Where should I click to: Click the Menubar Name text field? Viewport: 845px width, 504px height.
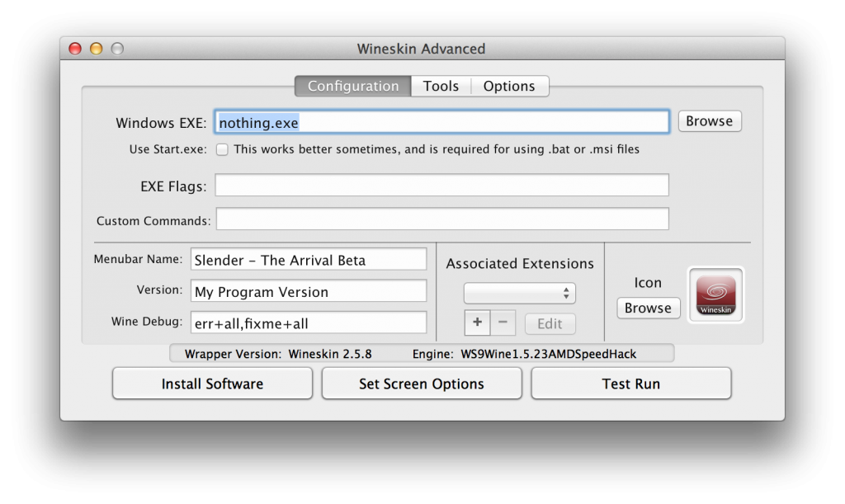pyautogui.click(x=309, y=260)
